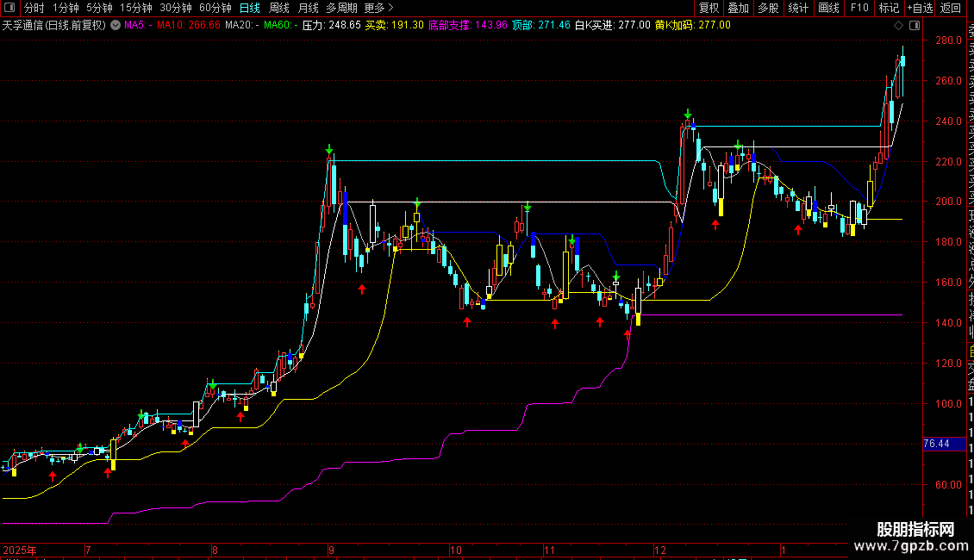Click the MA10: 266.66 indicator value
This screenshot has height=560, width=974.
(x=188, y=26)
